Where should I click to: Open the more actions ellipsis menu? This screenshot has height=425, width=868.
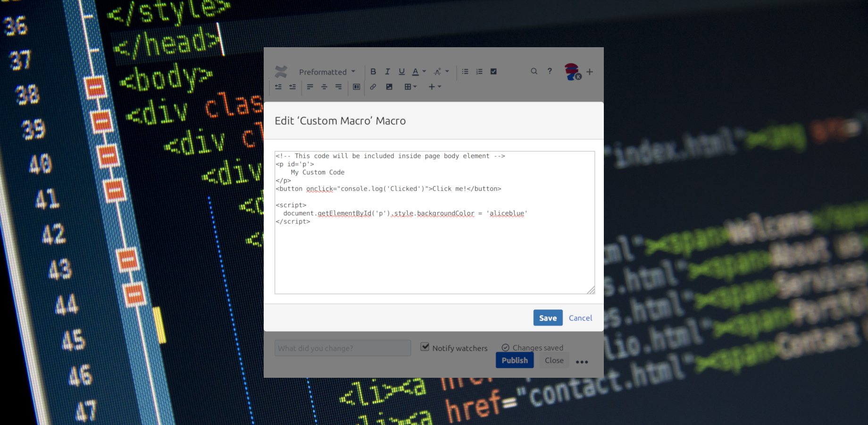pyautogui.click(x=582, y=362)
